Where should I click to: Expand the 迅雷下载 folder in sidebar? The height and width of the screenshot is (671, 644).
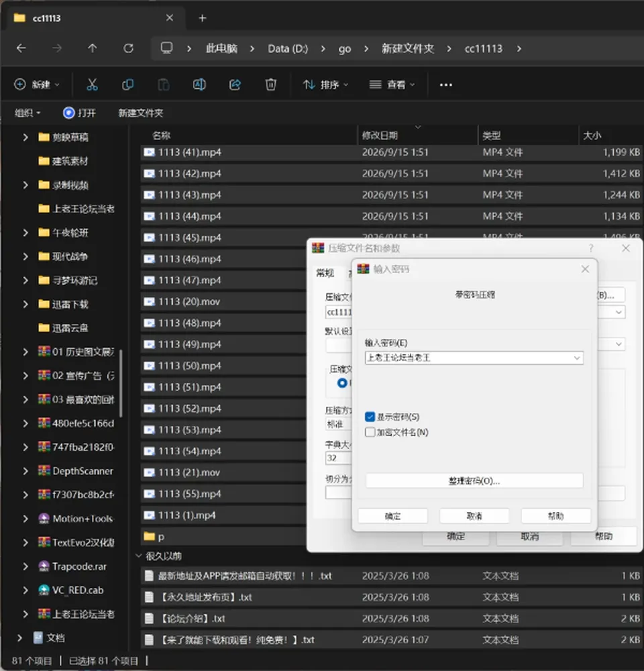coord(25,304)
